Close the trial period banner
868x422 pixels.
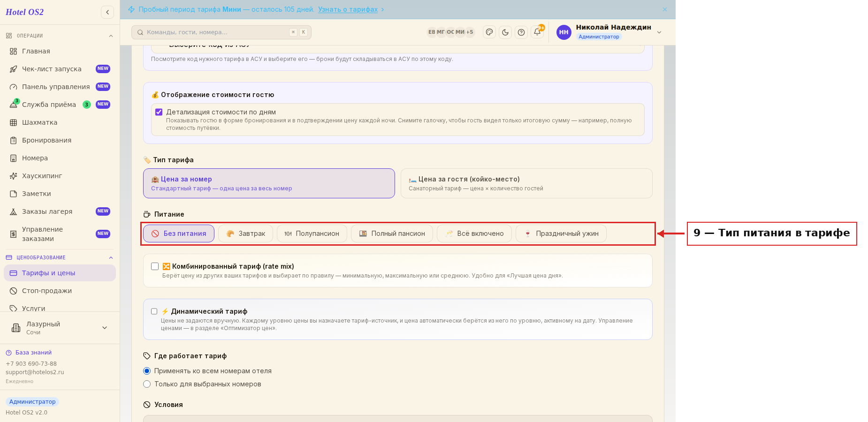tap(665, 9)
